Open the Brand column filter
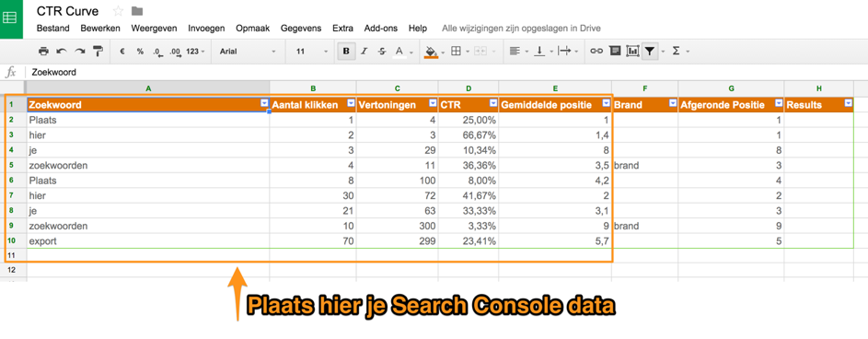 point(672,103)
